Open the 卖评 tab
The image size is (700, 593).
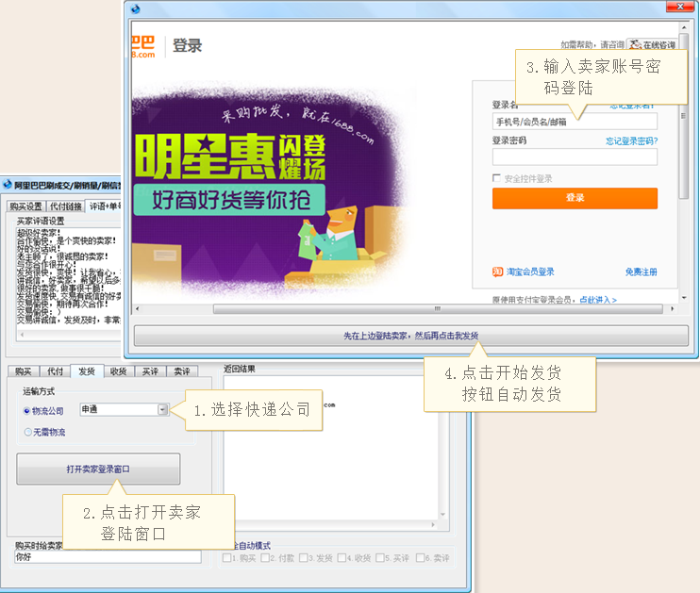point(182,371)
